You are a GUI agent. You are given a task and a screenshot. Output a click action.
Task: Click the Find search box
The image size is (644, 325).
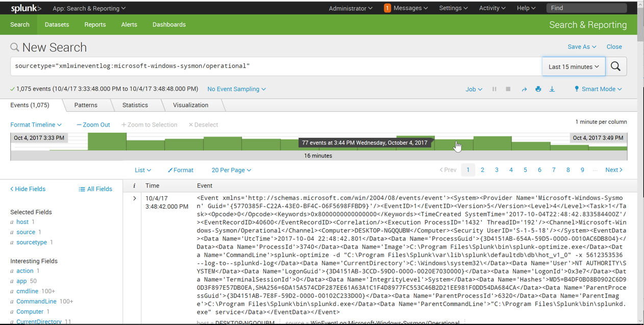[586, 8]
